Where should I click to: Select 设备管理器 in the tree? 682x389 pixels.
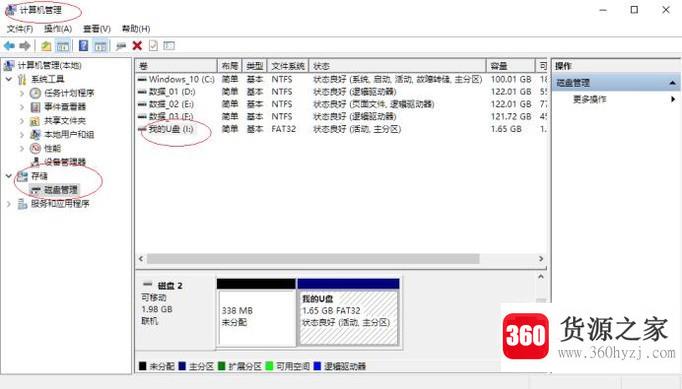(x=65, y=162)
